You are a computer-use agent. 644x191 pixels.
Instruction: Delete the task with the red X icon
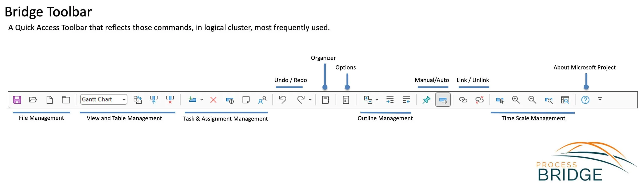tap(213, 100)
